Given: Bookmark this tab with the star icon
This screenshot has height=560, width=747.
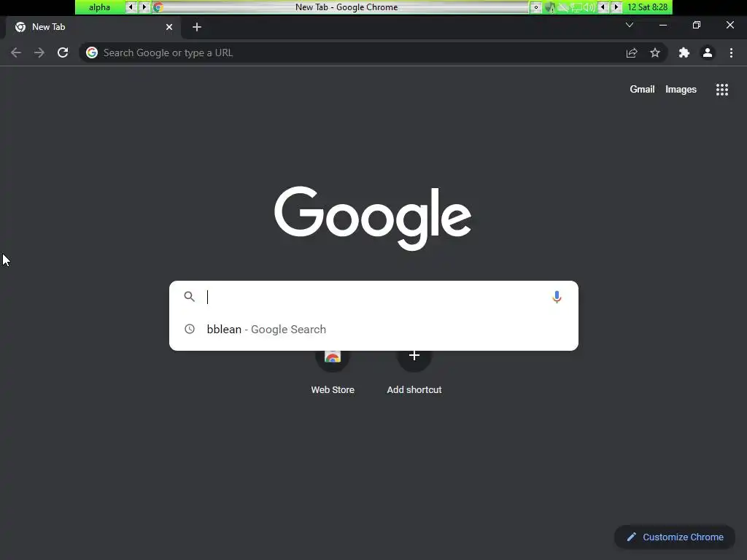Looking at the screenshot, I should (655, 52).
